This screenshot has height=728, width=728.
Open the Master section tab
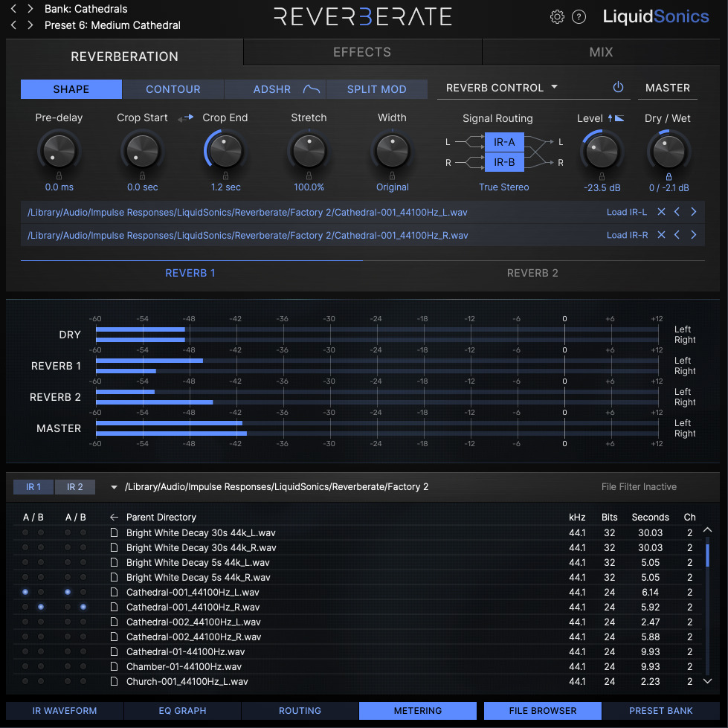668,88
